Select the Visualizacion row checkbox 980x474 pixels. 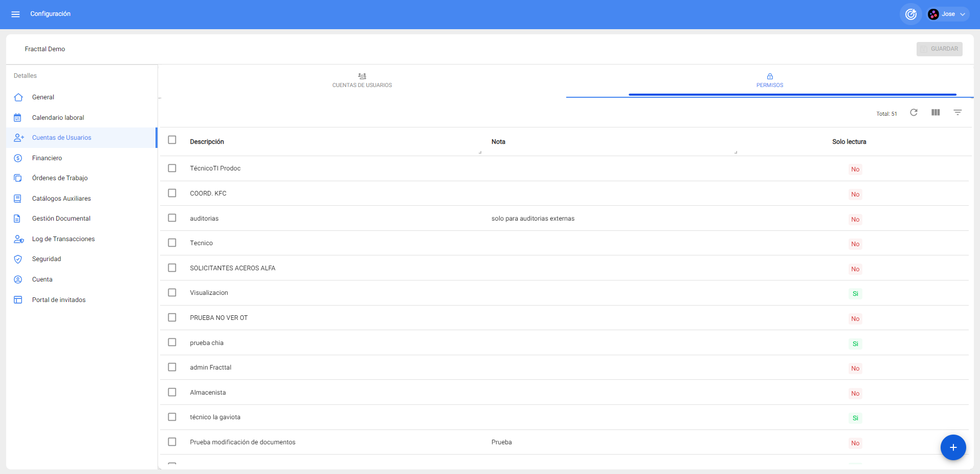[x=172, y=293]
